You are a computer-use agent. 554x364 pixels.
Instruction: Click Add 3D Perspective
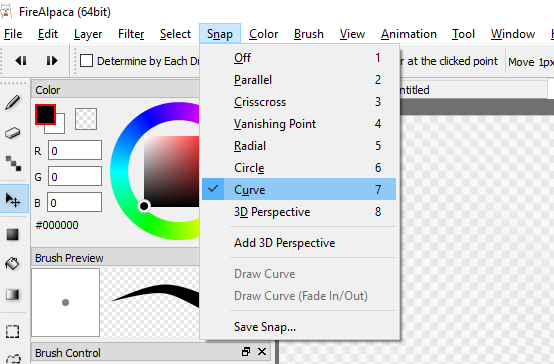[x=299, y=243]
